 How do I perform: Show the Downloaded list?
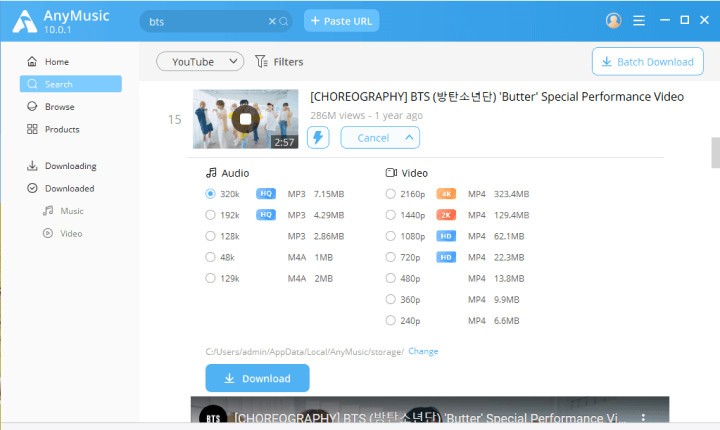coord(71,188)
